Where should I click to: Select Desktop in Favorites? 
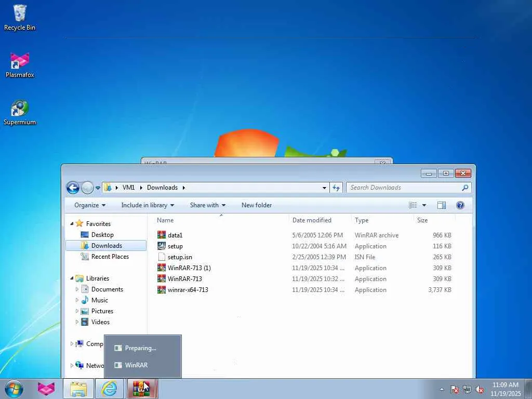click(102, 235)
